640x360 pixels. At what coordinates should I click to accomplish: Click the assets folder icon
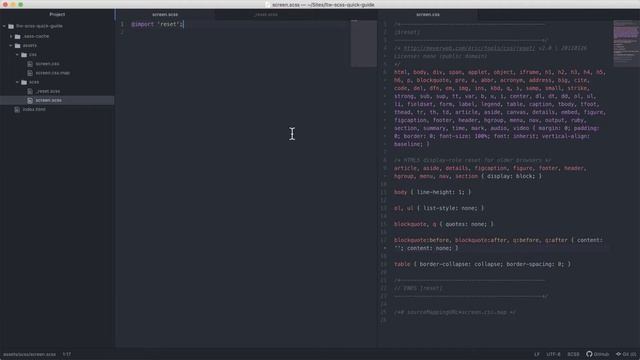point(18,46)
